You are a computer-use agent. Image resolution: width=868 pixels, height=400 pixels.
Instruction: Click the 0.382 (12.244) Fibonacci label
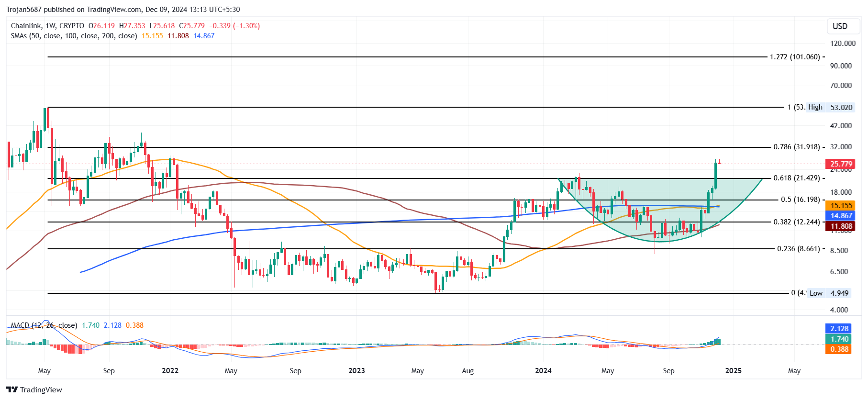pos(797,222)
